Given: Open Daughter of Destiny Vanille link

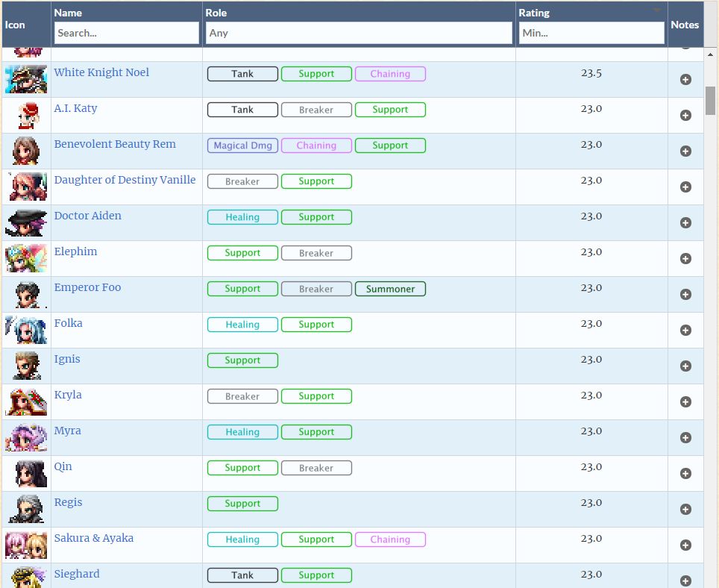Looking at the screenshot, I should click(x=125, y=180).
